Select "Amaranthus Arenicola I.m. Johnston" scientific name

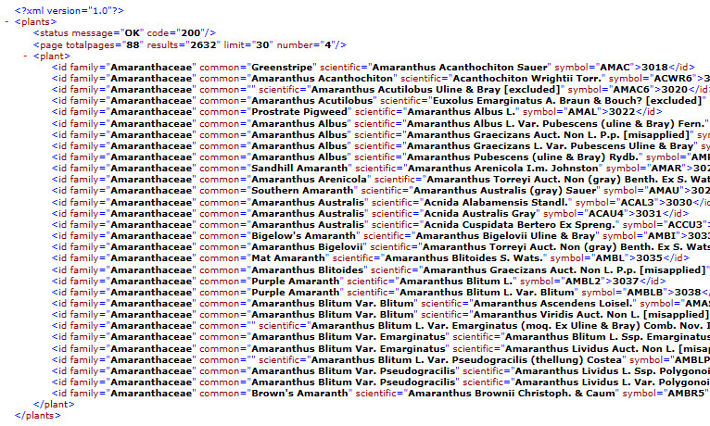[x=503, y=168]
